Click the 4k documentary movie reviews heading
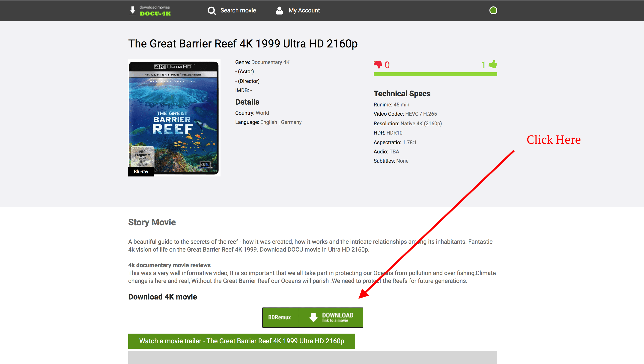This screenshot has width=644, height=364. pyautogui.click(x=169, y=265)
